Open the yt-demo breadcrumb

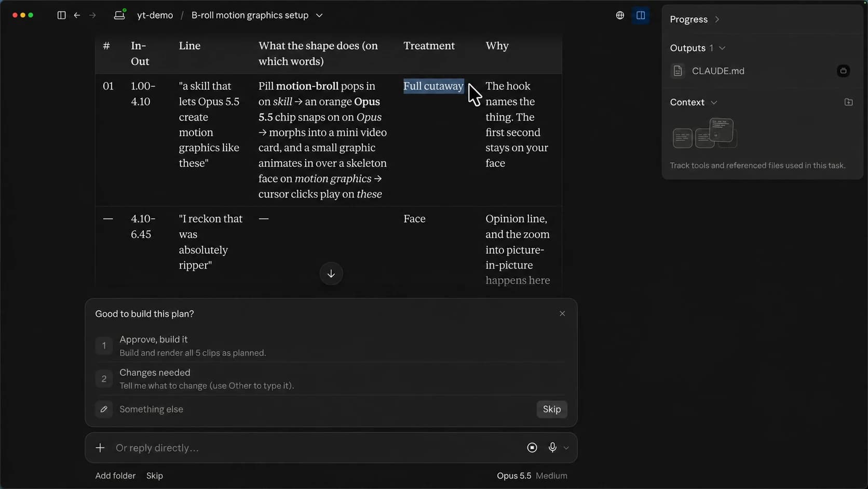pos(155,16)
